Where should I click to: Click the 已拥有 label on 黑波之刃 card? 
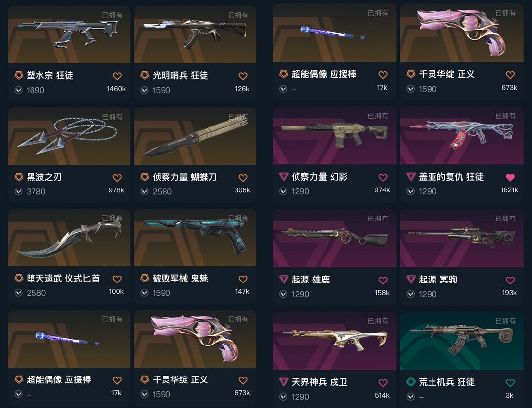[x=112, y=117]
